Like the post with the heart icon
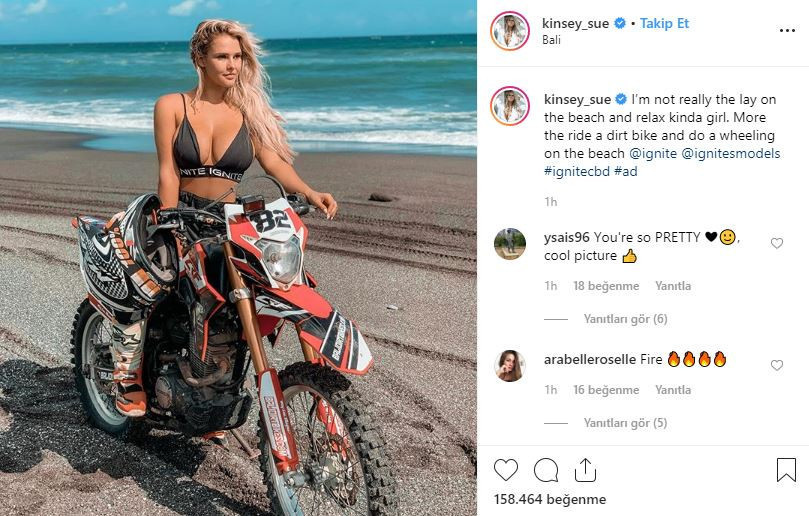This screenshot has width=809, height=516. pos(506,470)
